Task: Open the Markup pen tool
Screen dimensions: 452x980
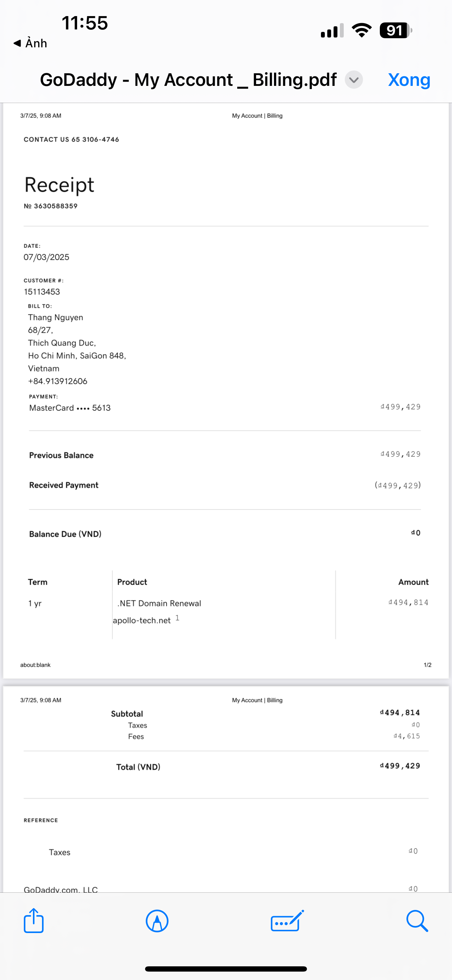Action: coord(157,921)
